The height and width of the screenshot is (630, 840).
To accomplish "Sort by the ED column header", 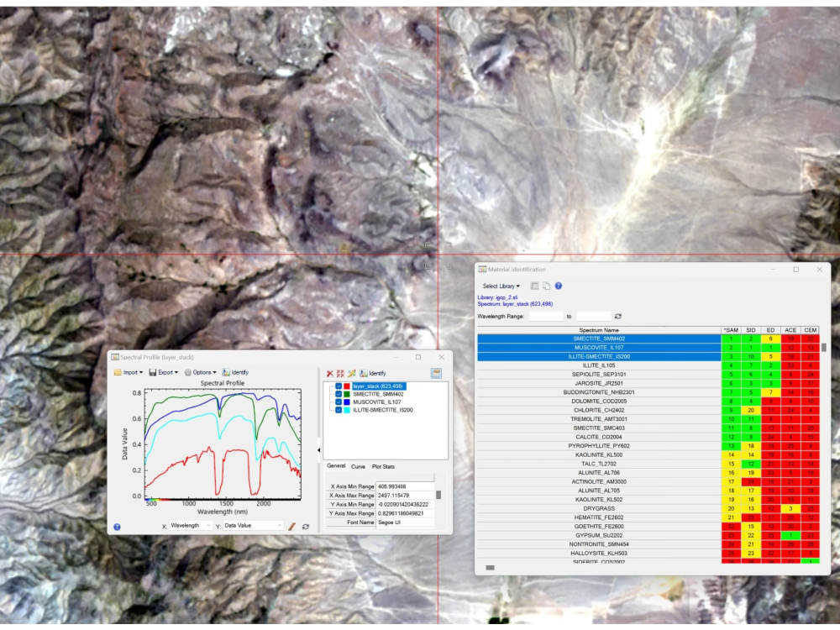I will (x=770, y=330).
